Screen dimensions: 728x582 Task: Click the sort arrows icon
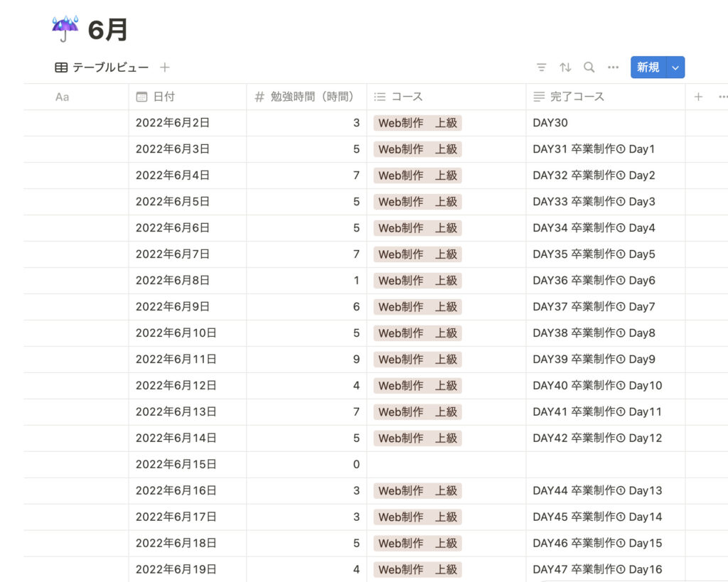click(565, 68)
